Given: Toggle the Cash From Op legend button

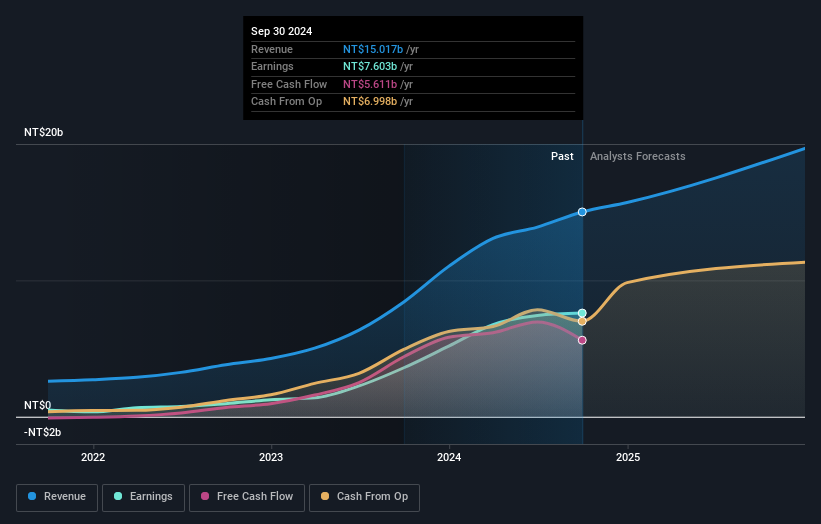Looking at the screenshot, I should click(364, 497).
